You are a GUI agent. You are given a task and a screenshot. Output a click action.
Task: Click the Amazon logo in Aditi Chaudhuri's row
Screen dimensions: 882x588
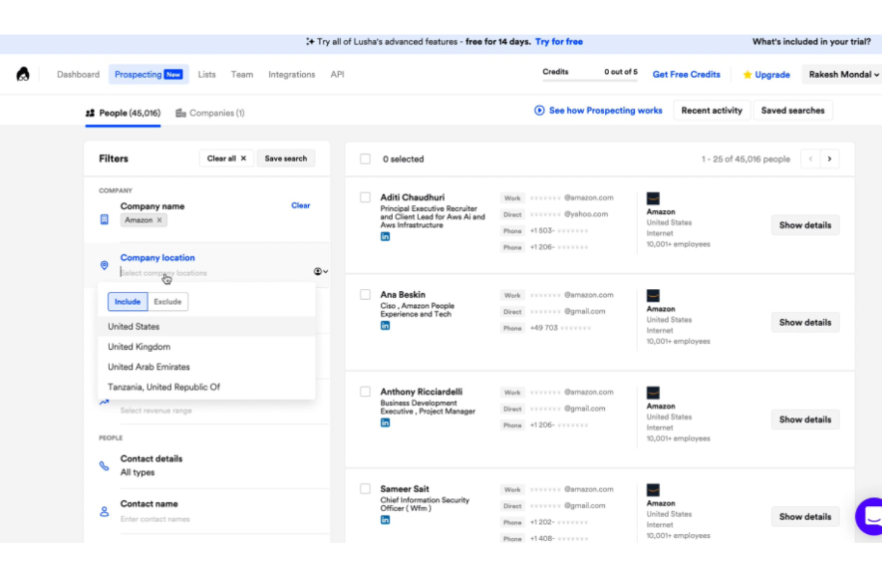[x=653, y=198]
